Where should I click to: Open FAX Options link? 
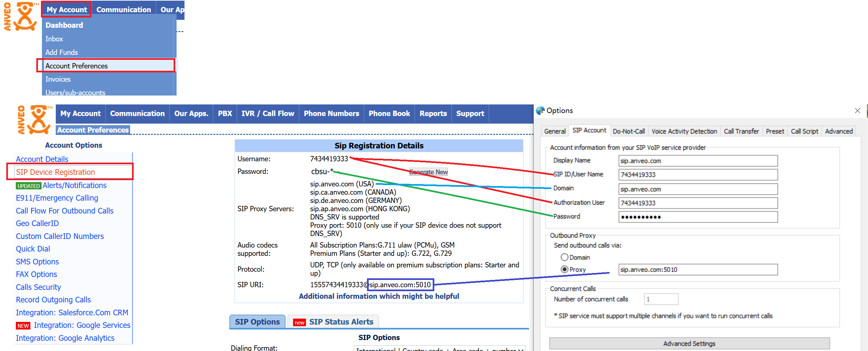pos(36,274)
